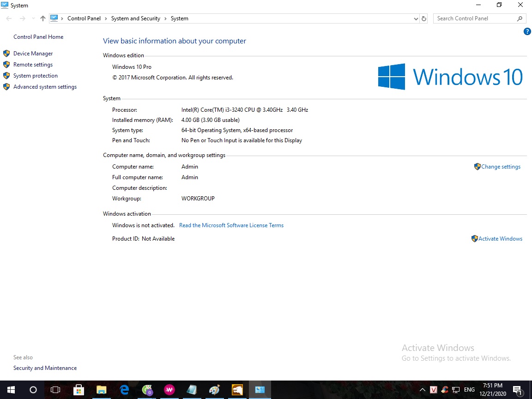
Task: Read the Microsoft Software License Terms
Action: pyautogui.click(x=231, y=225)
